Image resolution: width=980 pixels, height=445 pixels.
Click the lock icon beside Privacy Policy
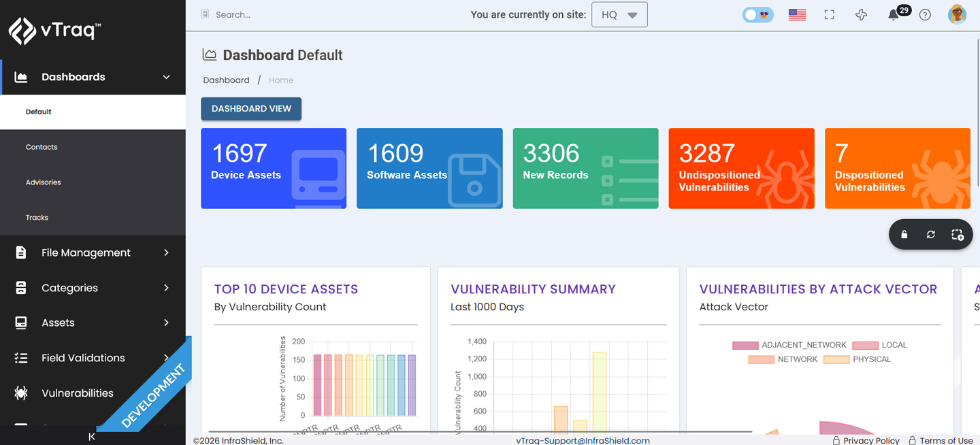point(836,440)
